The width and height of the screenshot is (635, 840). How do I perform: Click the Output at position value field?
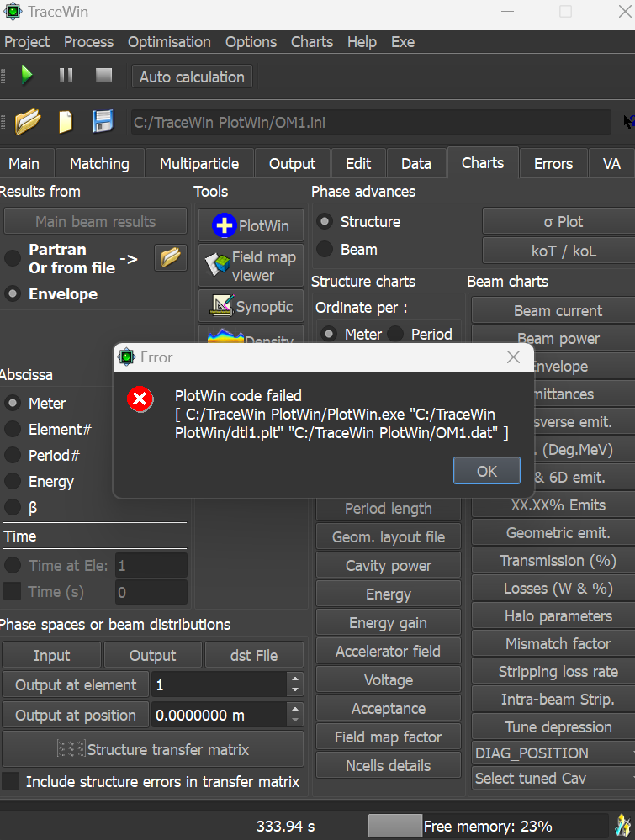coord(220,715)
